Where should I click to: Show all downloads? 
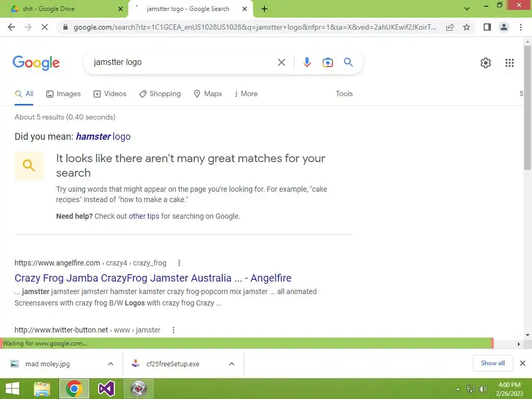point(493,363)
